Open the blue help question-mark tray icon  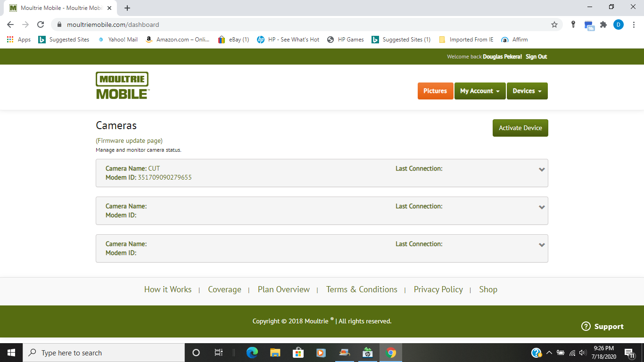point(537,353)
